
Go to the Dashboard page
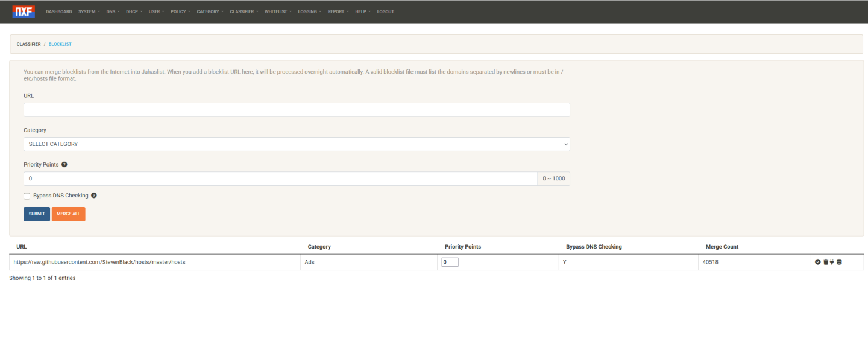pos(58,12)
